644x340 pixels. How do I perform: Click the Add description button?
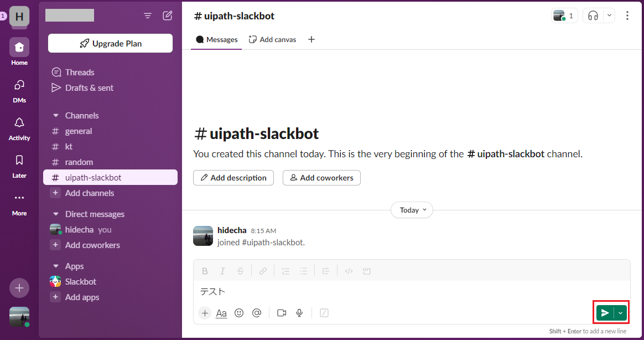(233, 178)
